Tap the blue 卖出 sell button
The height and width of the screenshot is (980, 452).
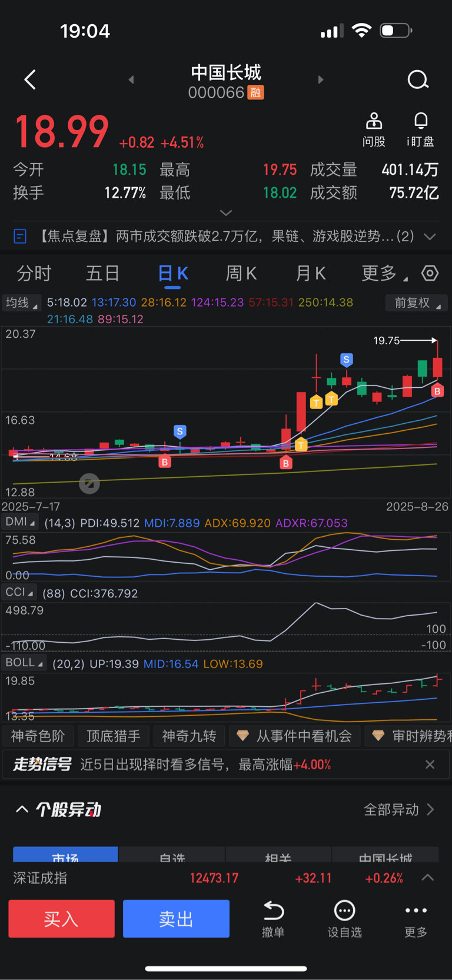176,918
